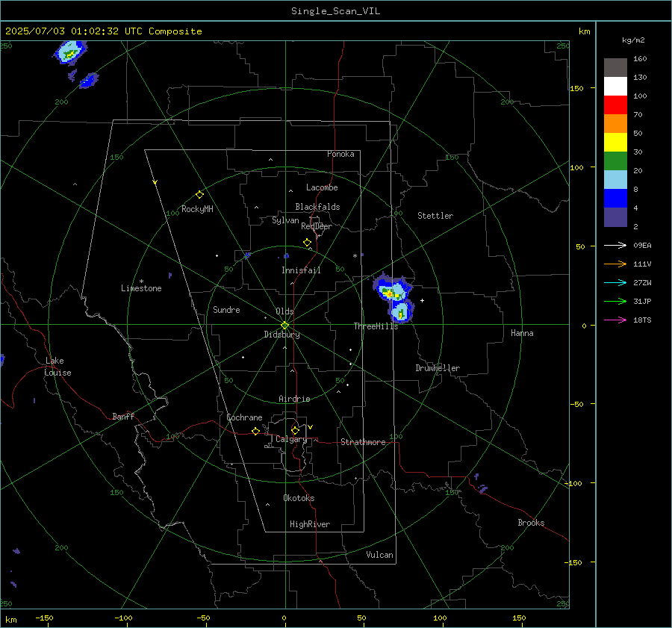Click the Sylvan town label
The width and height of the screenshot is (672, 628).
(285, 220)
